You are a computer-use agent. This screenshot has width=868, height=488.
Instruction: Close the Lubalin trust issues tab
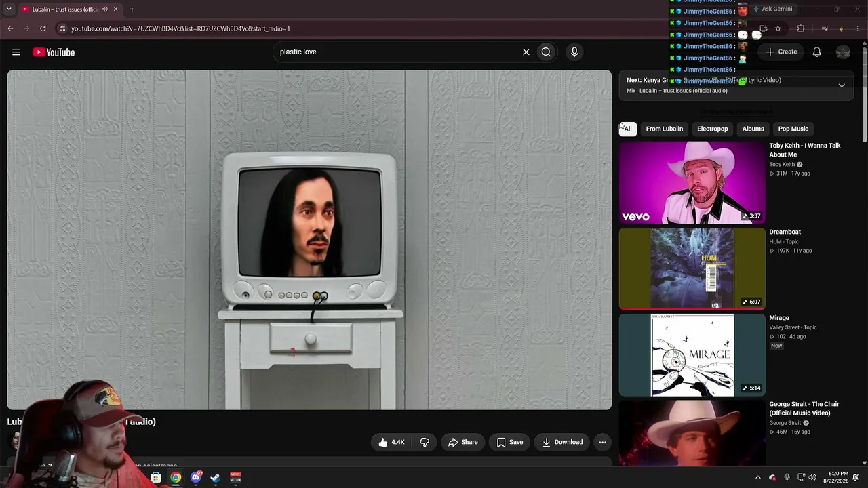115,9
